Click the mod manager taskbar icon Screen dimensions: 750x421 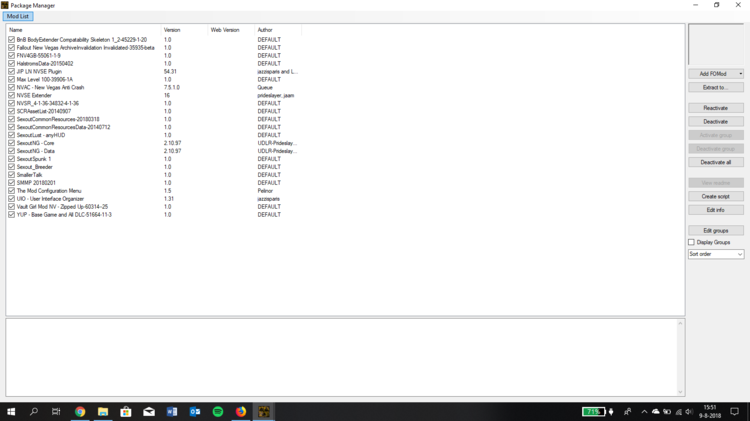coord(264,411)
